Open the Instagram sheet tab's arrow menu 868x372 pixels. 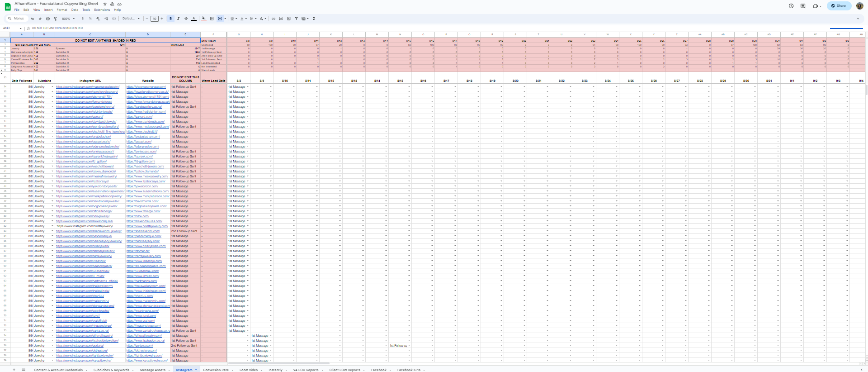point(196,370)
